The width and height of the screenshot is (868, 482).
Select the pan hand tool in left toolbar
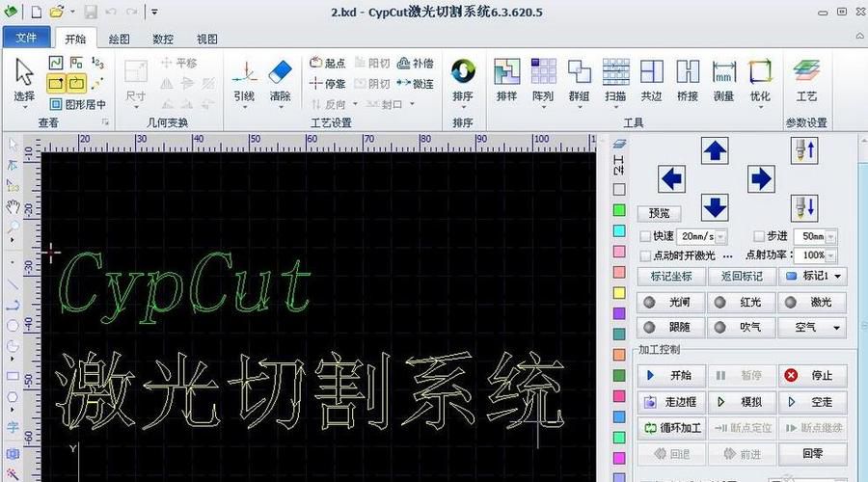tap(13, 206)
